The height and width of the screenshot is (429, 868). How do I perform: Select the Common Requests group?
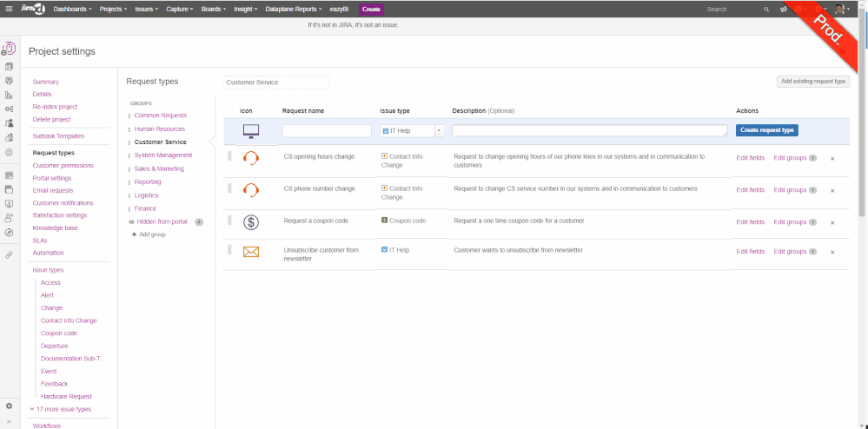pos(161,115)
